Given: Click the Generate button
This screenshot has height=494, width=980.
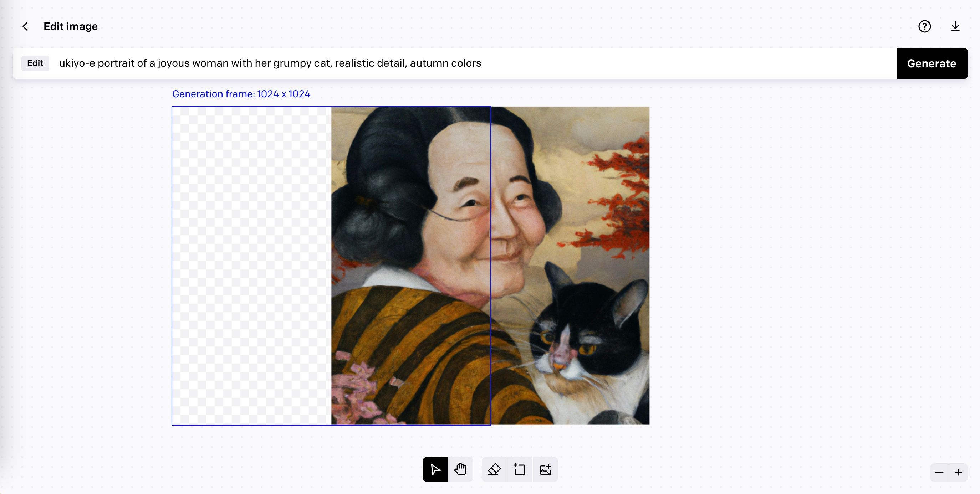Looking at the screenshot, I should click(x=932, y=63).
